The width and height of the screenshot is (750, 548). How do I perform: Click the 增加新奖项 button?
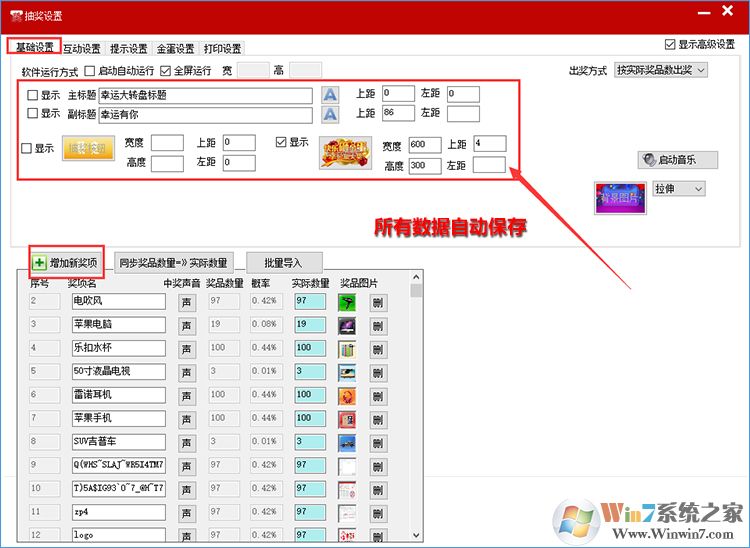coord(67,262)
